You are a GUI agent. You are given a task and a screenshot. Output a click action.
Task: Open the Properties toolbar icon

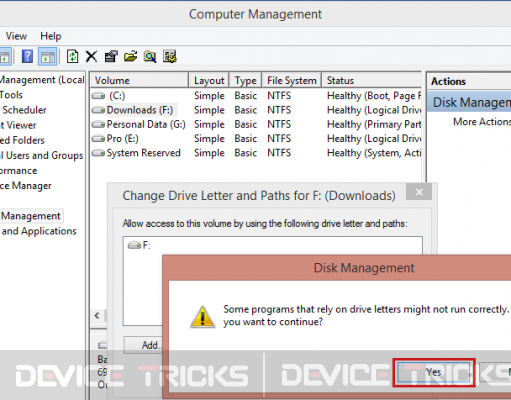[111, 56]
